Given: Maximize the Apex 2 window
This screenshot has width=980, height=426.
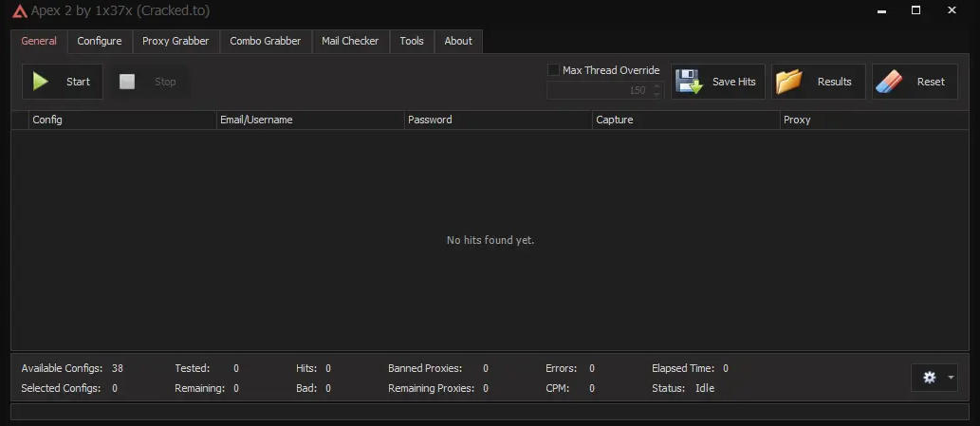Looking at the screenshot, I should [915, 10].
